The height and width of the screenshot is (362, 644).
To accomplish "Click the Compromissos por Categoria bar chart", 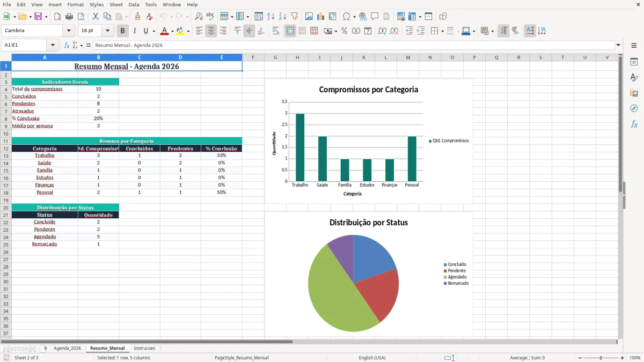I will point(369,141).
